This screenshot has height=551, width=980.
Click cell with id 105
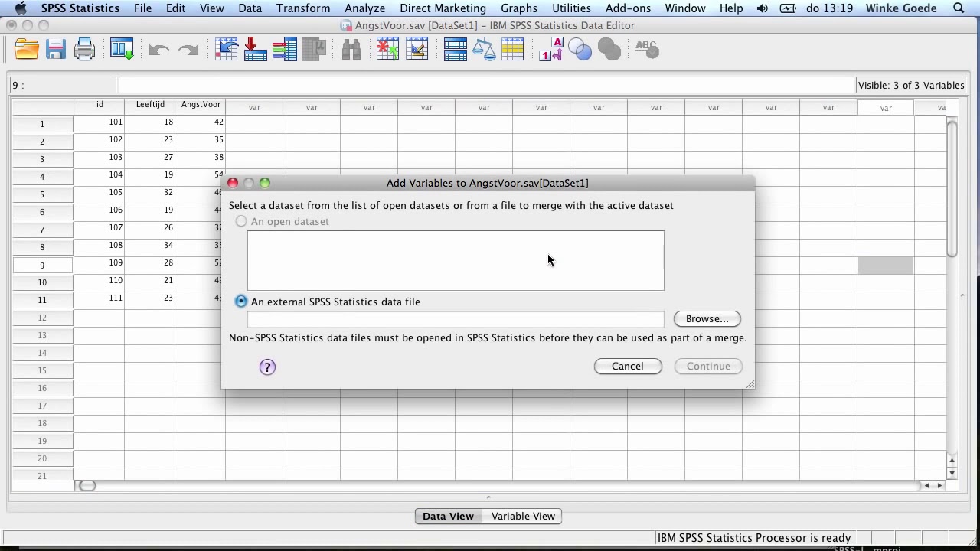[x=100, y=193]
